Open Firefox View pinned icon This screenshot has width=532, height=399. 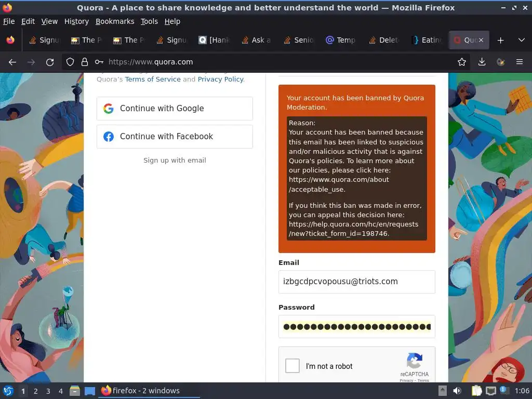click(10, 40)
